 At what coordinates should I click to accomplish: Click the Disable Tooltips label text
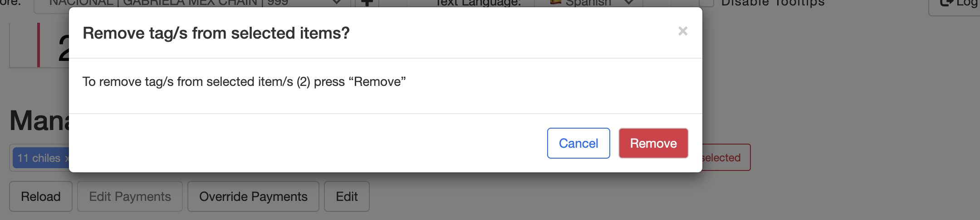coord(773,3)
